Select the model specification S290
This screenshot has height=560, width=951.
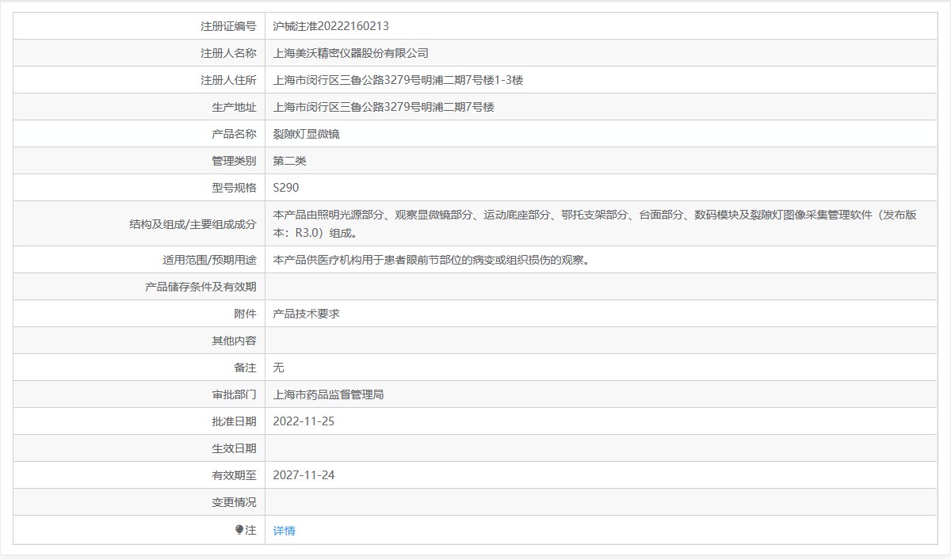(285, 188)
